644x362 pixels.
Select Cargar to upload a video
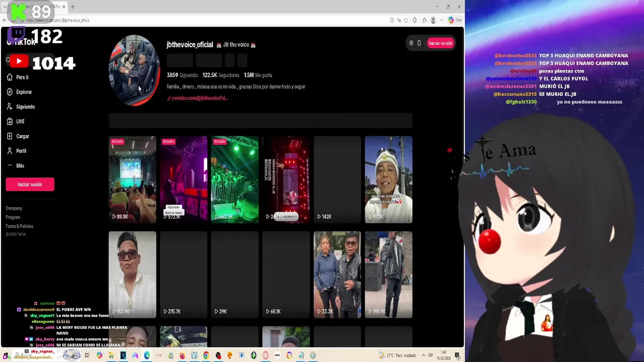(18, 136)
